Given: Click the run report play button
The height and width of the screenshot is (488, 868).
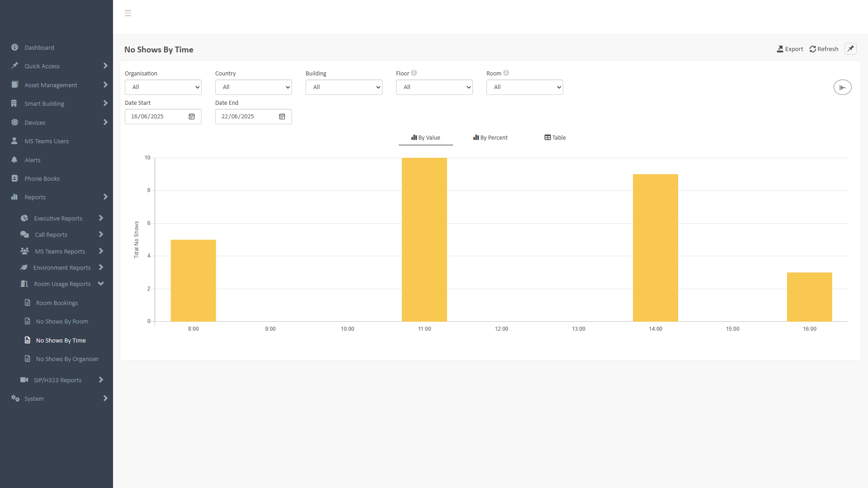Looking at the screenshot, I should pyautogui.click(x=842, y=87).
